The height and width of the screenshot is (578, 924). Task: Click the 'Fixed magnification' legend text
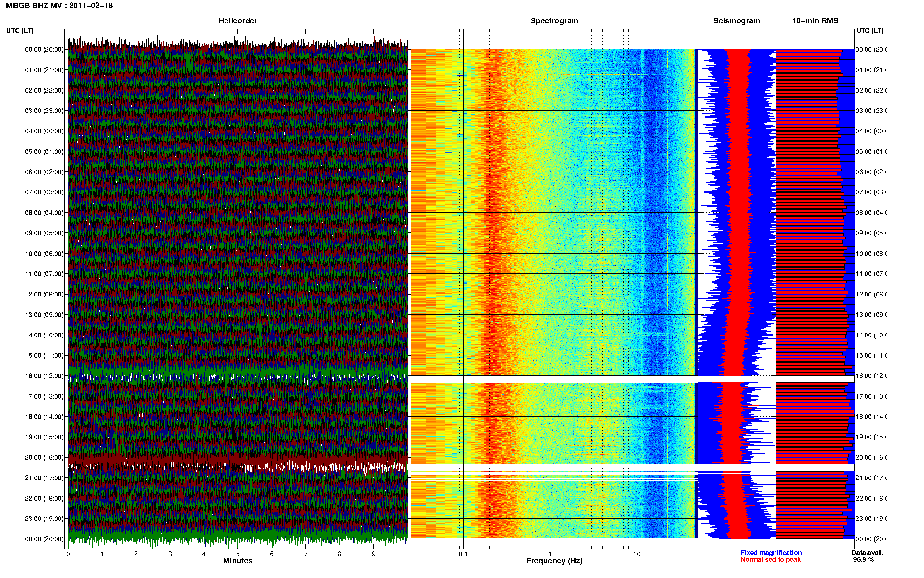[x=771, y=553]
